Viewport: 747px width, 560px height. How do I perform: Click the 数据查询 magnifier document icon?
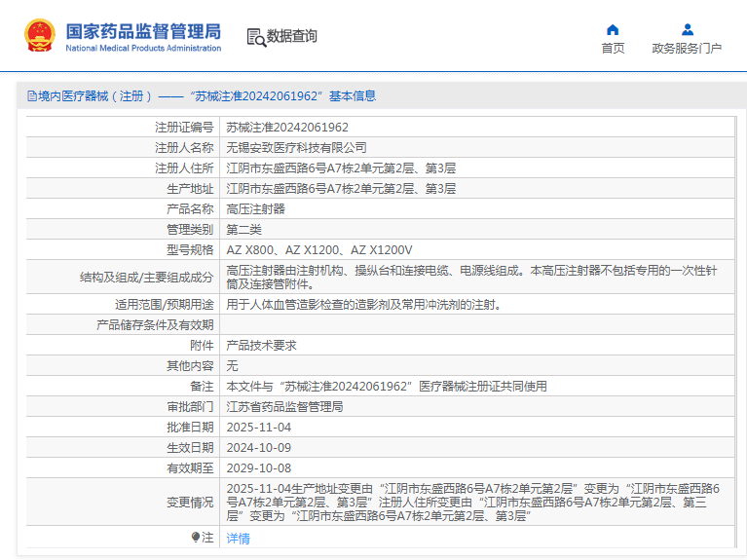[x=256, y=37]
